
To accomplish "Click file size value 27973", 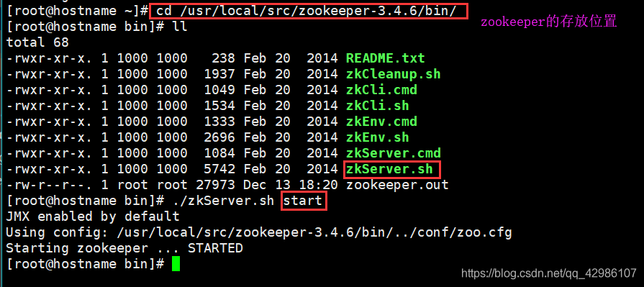I will click(x=215, y=185).
